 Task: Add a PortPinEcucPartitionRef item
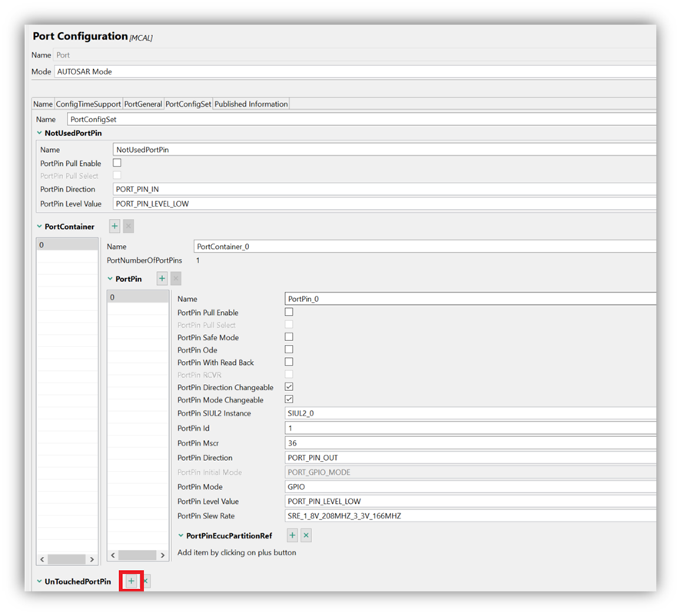[292, 535]
